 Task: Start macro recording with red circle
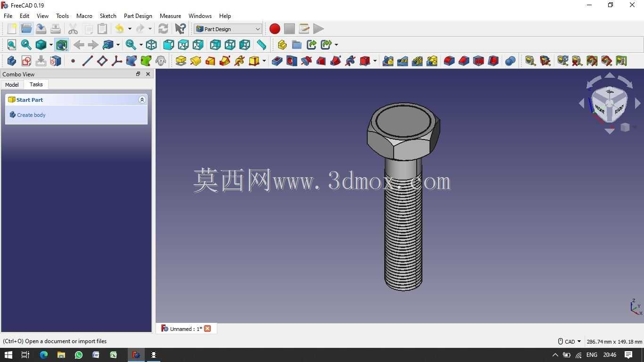point(275,29)
